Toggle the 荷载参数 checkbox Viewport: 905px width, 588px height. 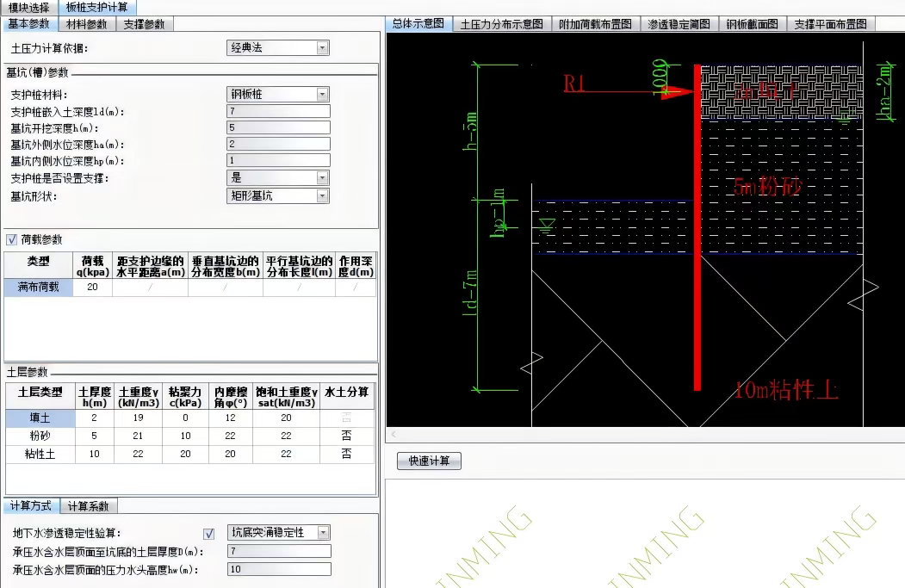pyautogui.click(x=12, y=239)
